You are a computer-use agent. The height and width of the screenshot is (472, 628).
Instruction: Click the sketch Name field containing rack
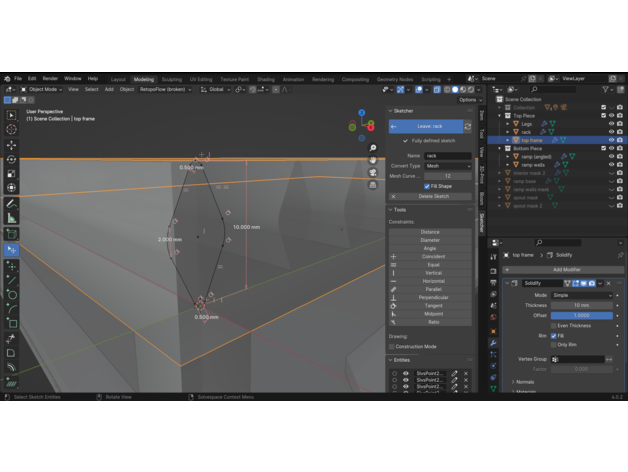pos(446,156)
